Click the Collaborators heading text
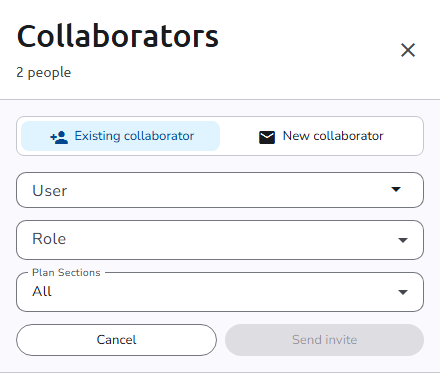This screenshot has height=380, width=440. coord(118,36)
